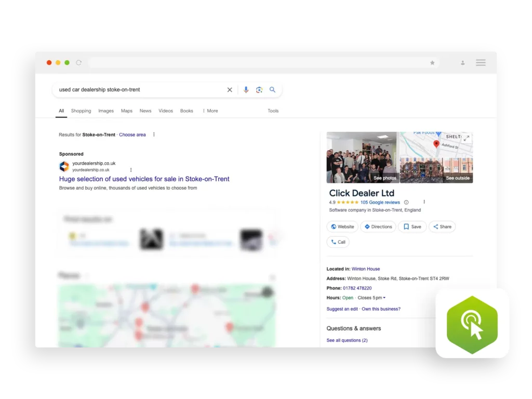This screenshot has height=399, width=532.
Task: Open options dots beside Choose area
Action: click(x=154, y=135)
